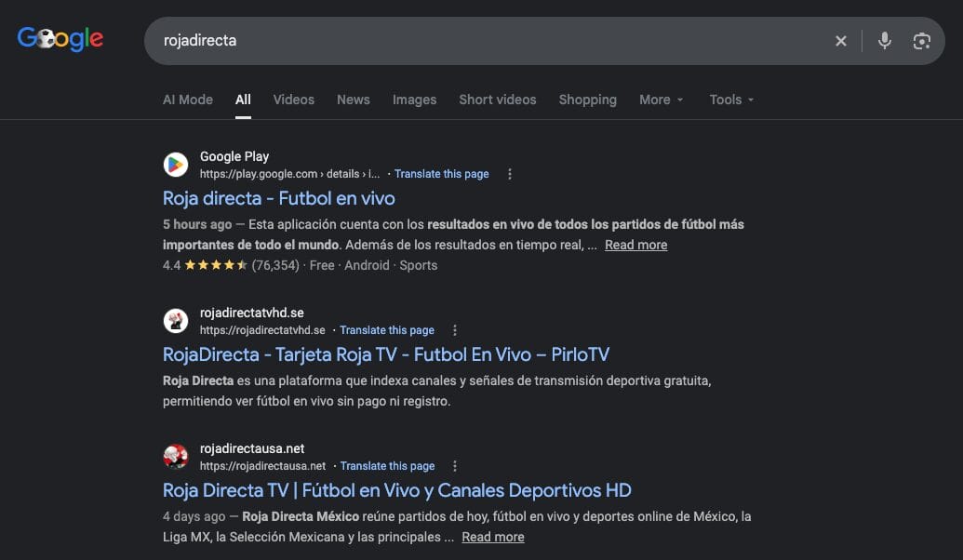Clear the search box with the X icon

(841, 41)
